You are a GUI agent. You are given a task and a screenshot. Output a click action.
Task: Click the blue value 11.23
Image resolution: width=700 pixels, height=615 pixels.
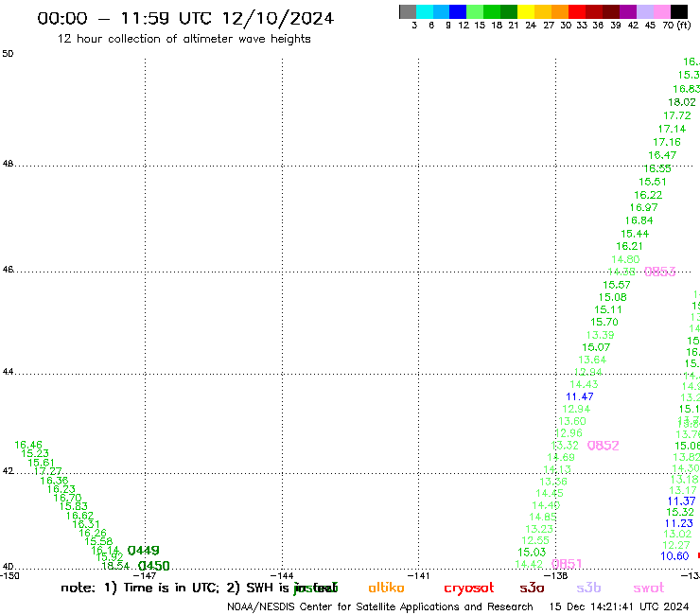pos(679,523)
